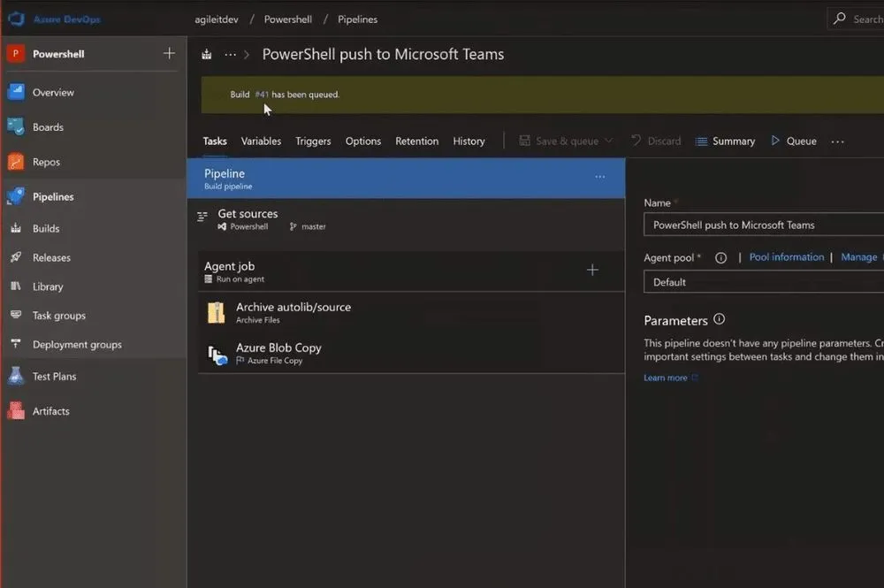The height and width of the screenshot is (588, 884).
Task: Select the Pipeline build pipeline row
Action: [406, 178]
